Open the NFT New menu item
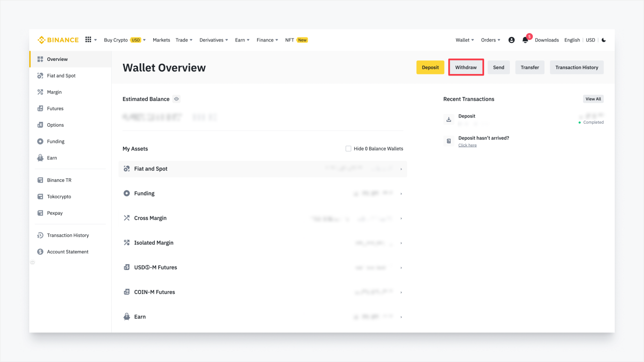This screenshot has width=644, height=362. [x=297, y=40]
